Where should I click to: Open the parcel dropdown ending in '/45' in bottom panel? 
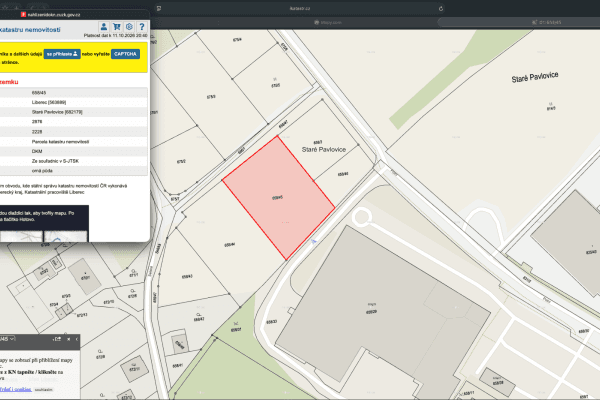tap(7, 339)
